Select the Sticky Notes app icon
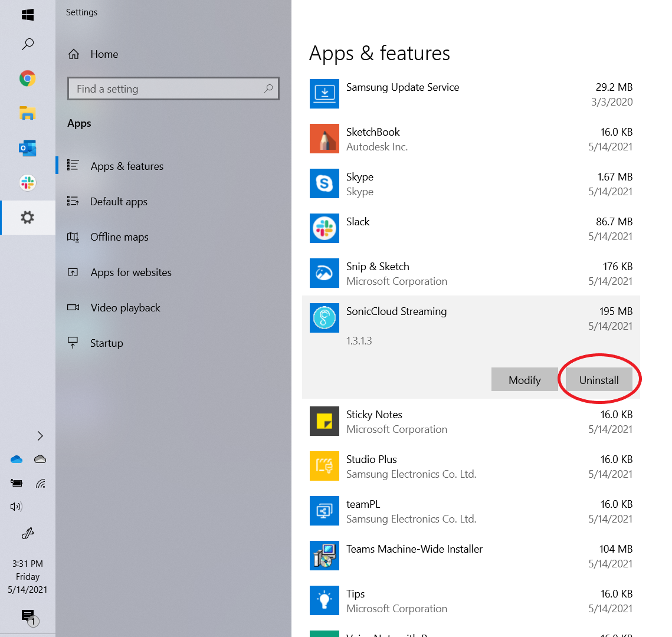The height and width of the screenshot is (637, 672). pos(324,421)
